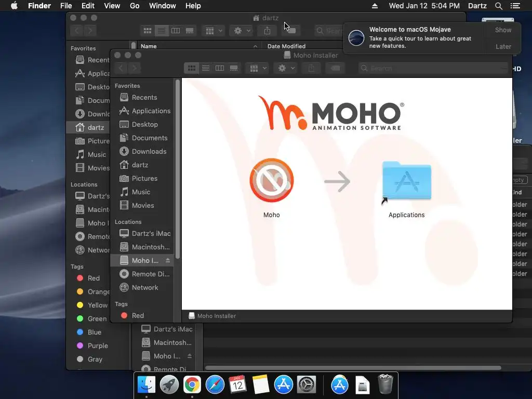Open group-by dropdown in dartz window toolbar
Image resolution: width=532 pixels, height=399 pixels.
pyautogui.click(x=214, y=31)
